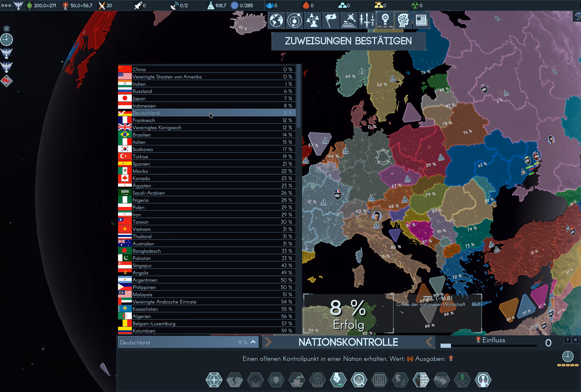The width and height of the screenshot is (581, 392).
Task: Select the Investigate magnifying glass mission
Action: tap(359, 380)
